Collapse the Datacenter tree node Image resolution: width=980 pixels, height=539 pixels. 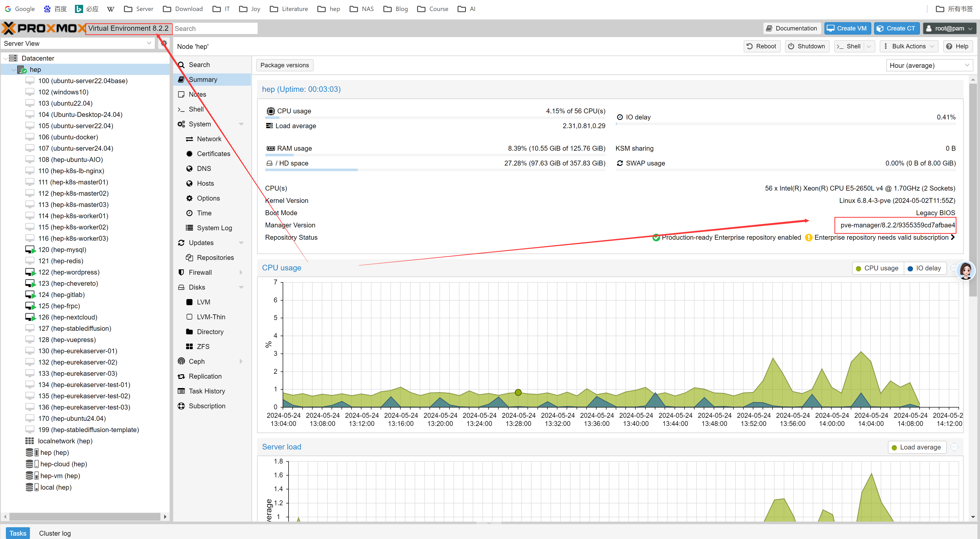click(x=5, y=59)
